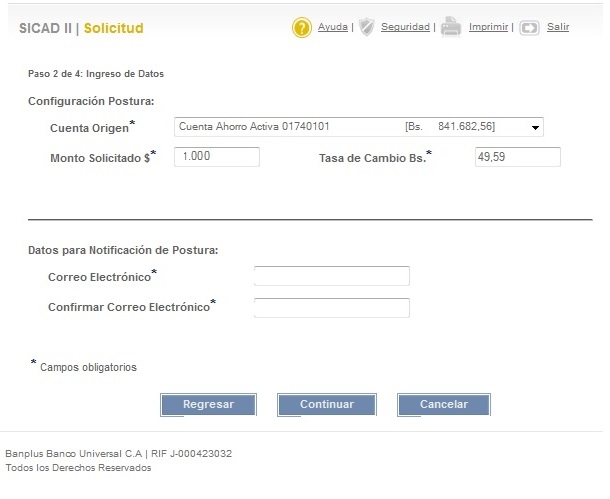Click the yellow question mark help icon
The width and height of the screenshot is (610, 499).
coord(301,28)
